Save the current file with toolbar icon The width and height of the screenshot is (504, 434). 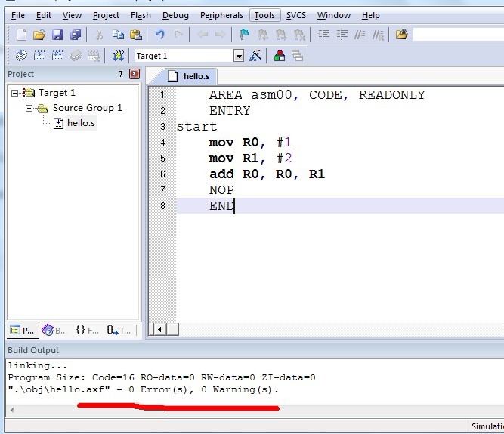[x=57, y=35]
